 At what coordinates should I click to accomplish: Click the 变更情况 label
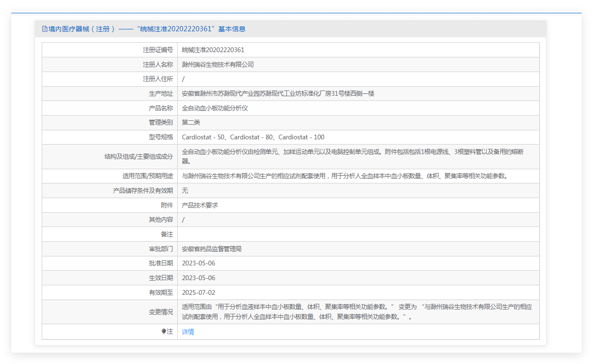(x=161, y=312)
